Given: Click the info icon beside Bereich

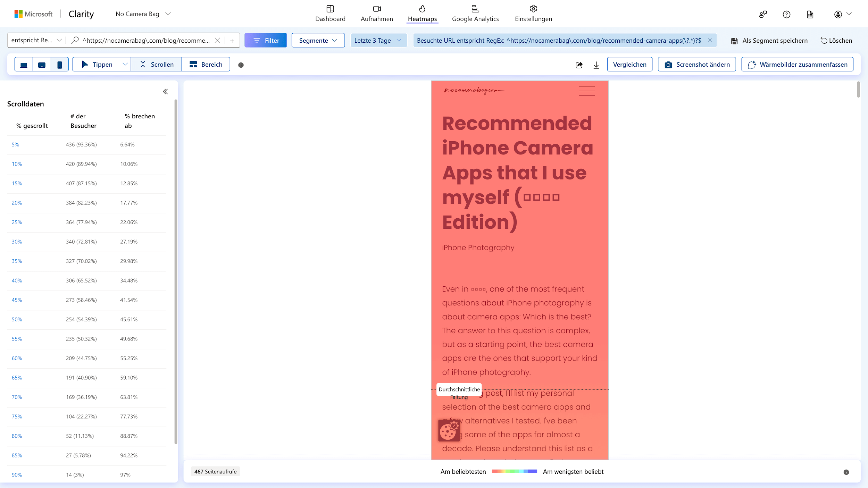Looking at the screenshot, I should 241,65.
